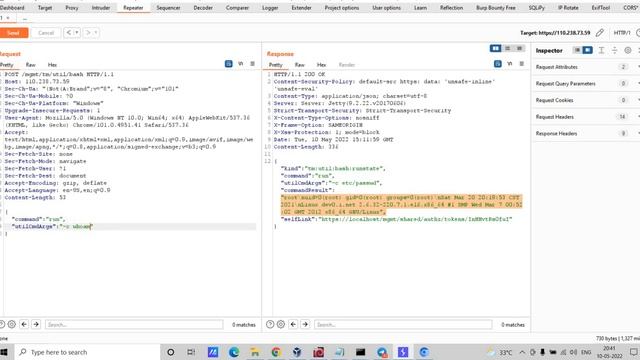Open Inspector settings gear
The image size is (640, 360).
pos(628,50)
